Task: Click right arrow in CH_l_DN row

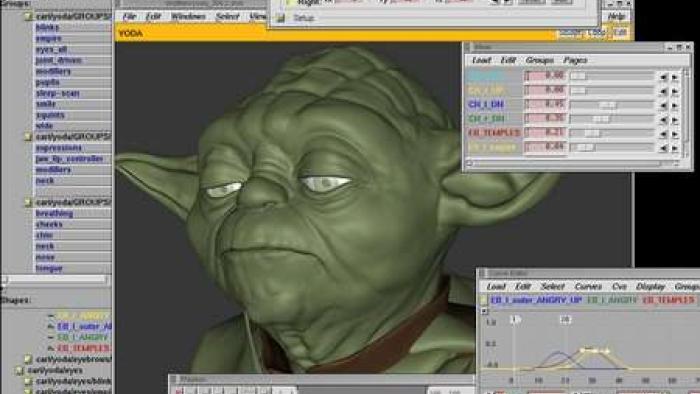Action: pos(675,106)
